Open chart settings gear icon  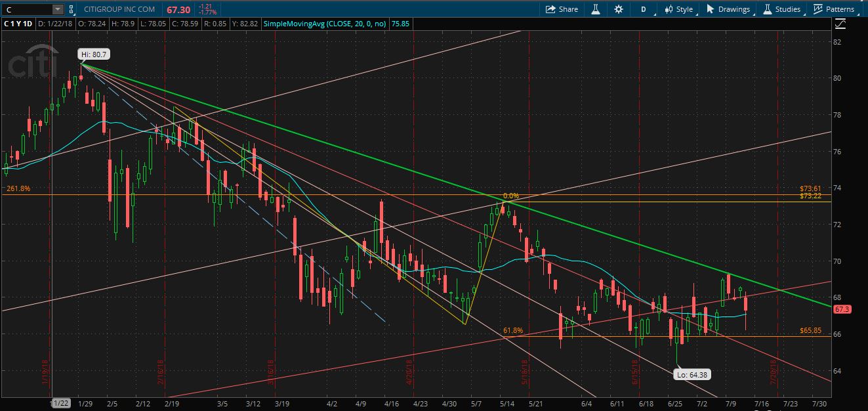618,9
